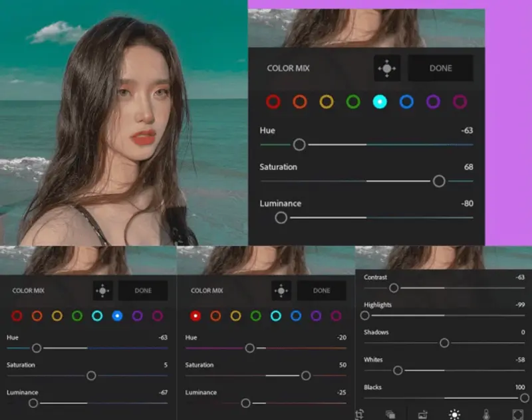532x420 pixels.
Task: Select red color ring in blue-selected panel
Action: click(x=17, y=316)
